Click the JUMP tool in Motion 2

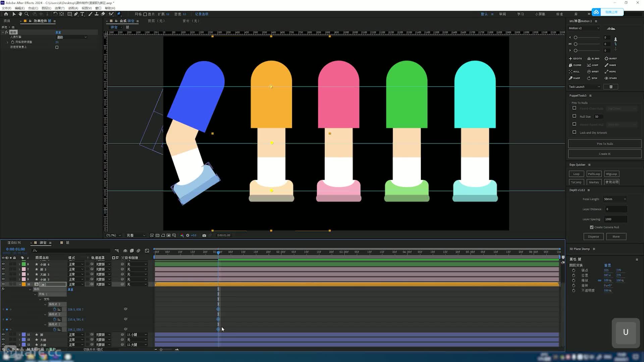(593, 65)
